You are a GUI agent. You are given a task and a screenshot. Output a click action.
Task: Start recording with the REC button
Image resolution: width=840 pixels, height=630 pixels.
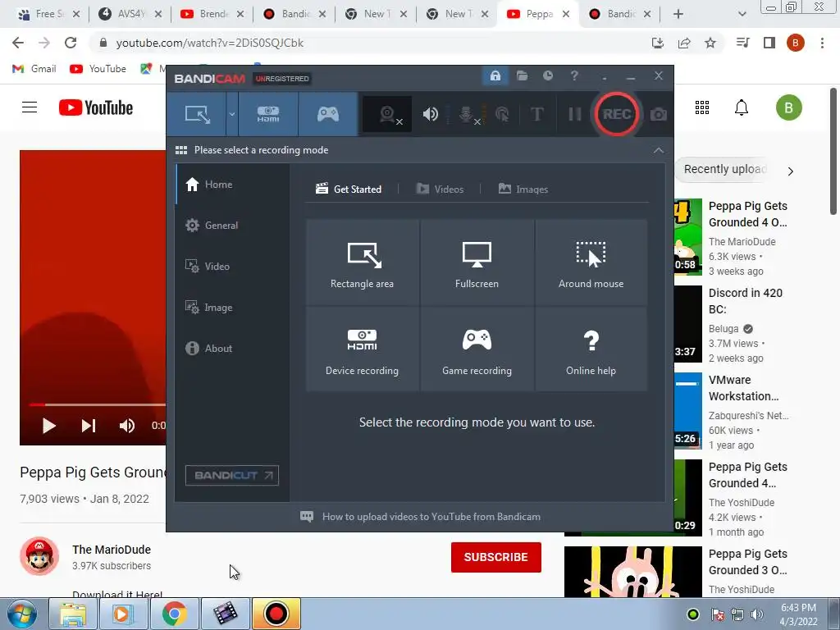point(617,114)
